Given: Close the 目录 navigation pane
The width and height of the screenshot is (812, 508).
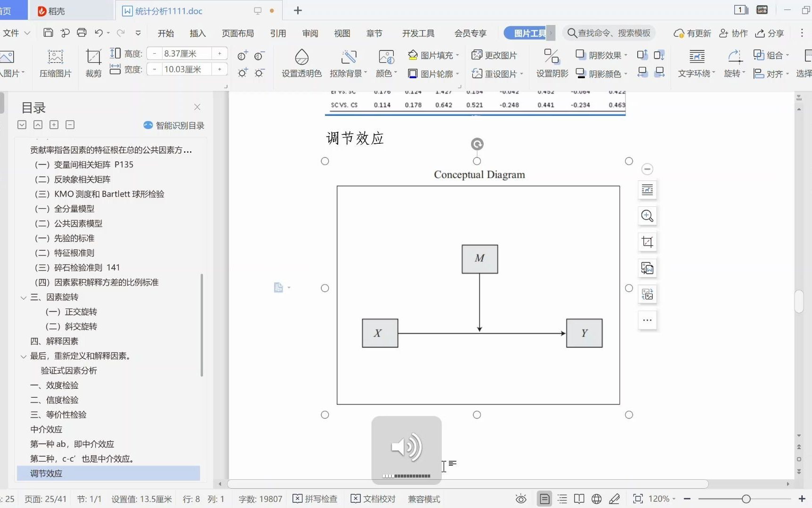Looking at the screenshot, I should pyautogui.click(x=197, y=107).
